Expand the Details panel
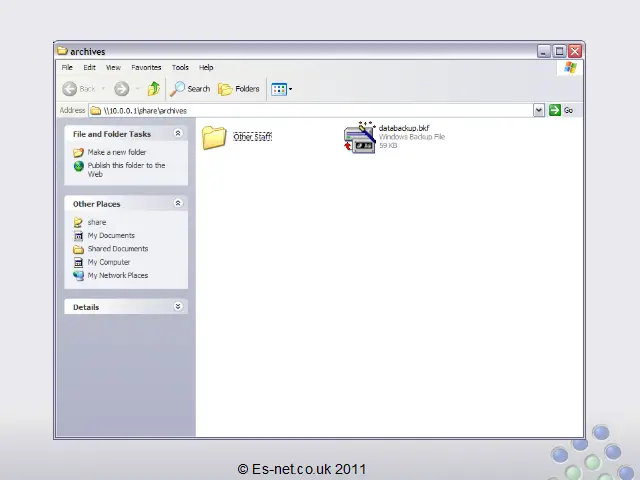This screenshot has height=480, width=640. click(x=178, y=307)
